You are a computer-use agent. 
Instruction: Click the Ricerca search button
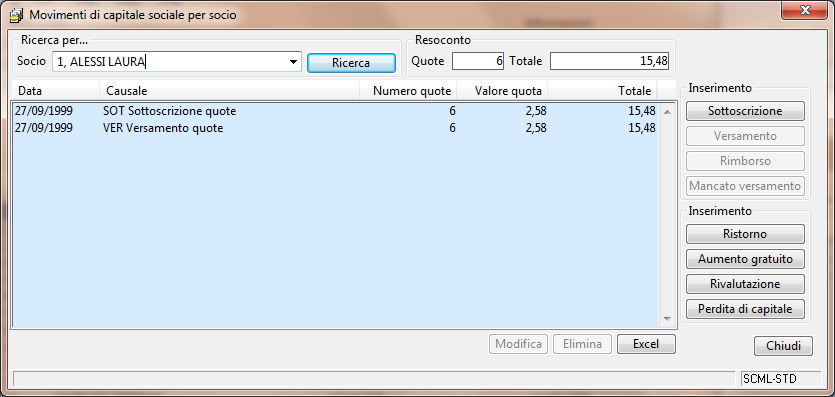351,62
